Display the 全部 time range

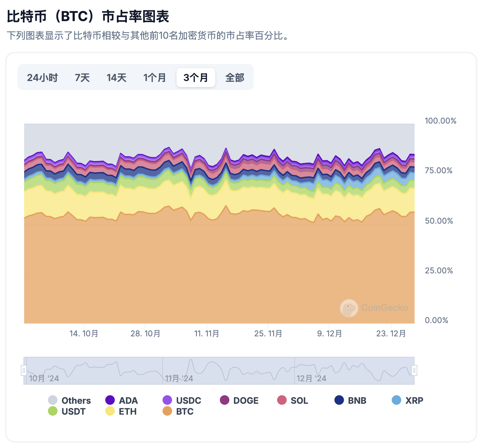235,78
